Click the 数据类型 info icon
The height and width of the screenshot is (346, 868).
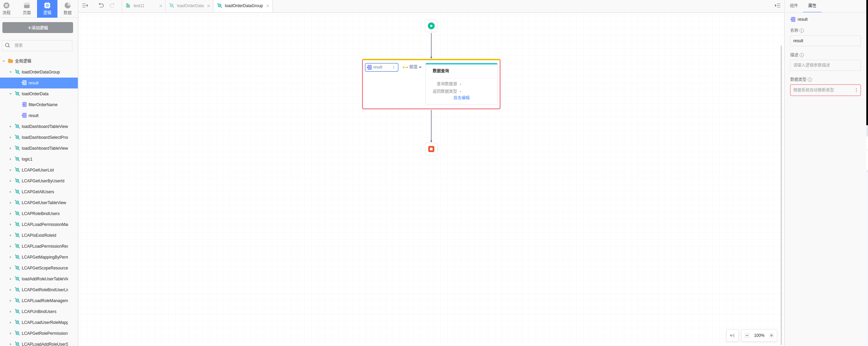(810, 80)
